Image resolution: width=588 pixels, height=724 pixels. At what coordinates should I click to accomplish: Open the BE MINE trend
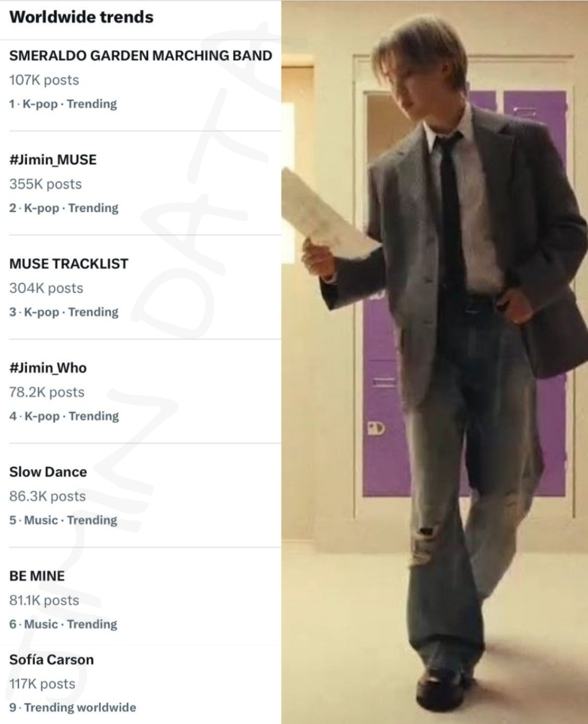(37, 576)
